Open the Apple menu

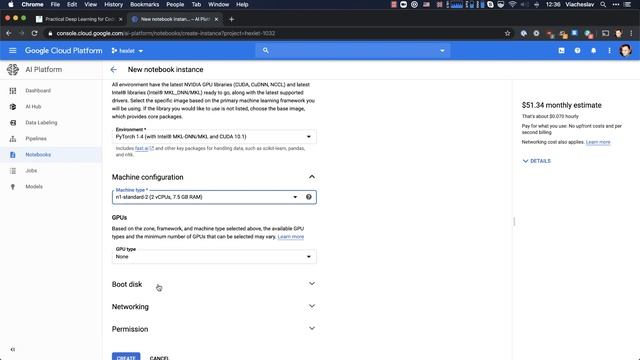click(x=11, y=4)
